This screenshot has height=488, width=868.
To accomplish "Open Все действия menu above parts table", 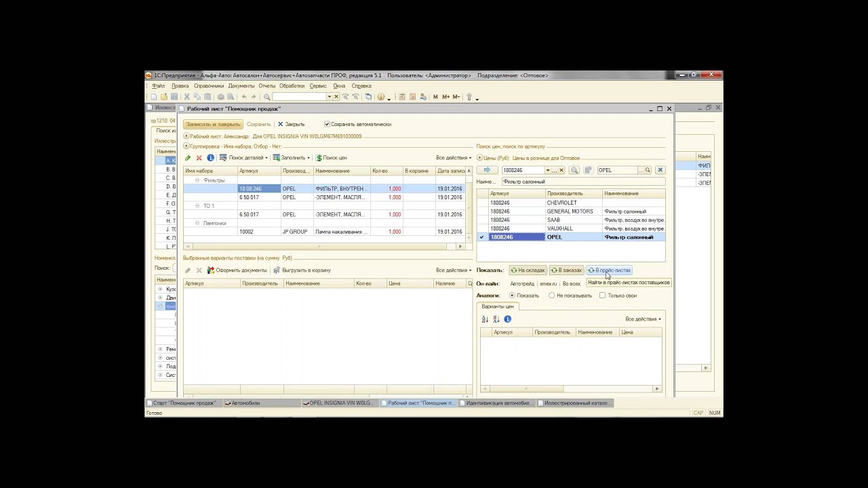I will (454, 158).
